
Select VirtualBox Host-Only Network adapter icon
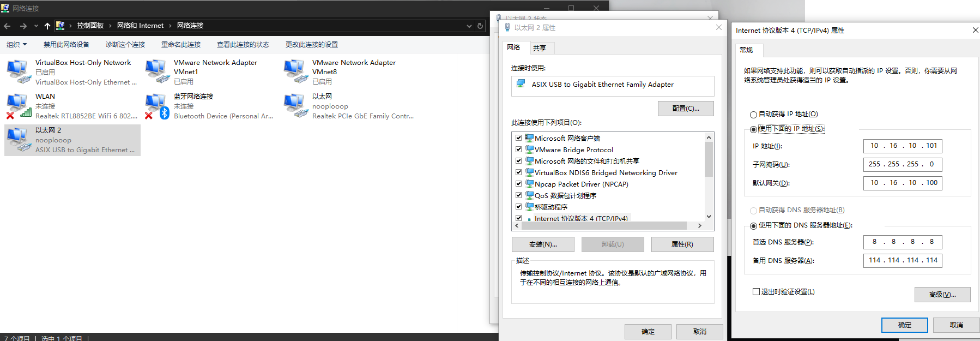19,72
